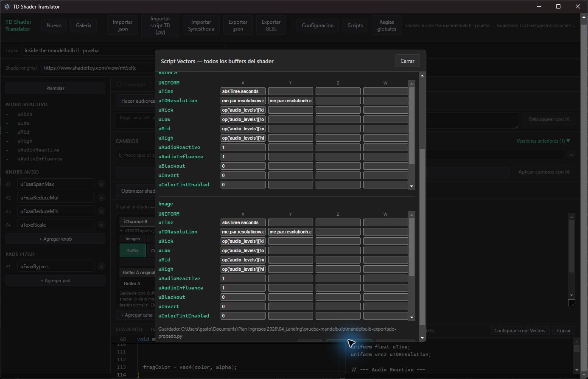Remove pad P1 uFxaaBypass
The image size is (588, 379).
point(101,266)
